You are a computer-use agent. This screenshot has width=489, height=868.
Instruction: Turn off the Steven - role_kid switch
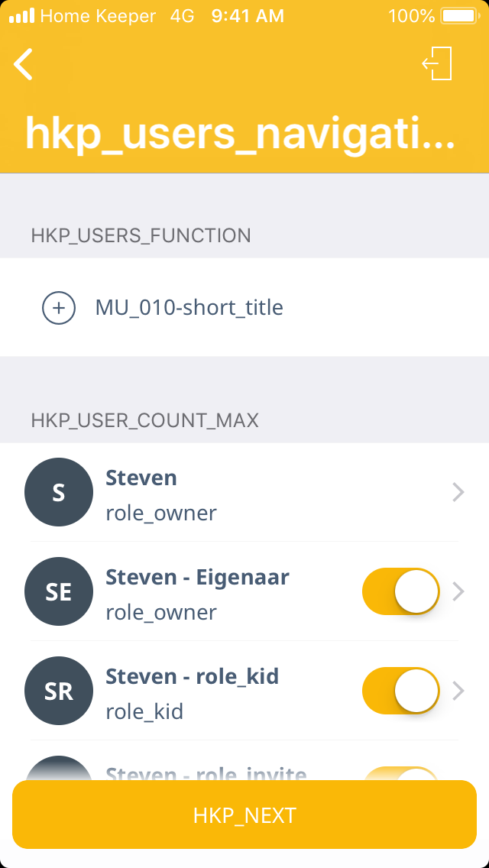coord(401,691)
